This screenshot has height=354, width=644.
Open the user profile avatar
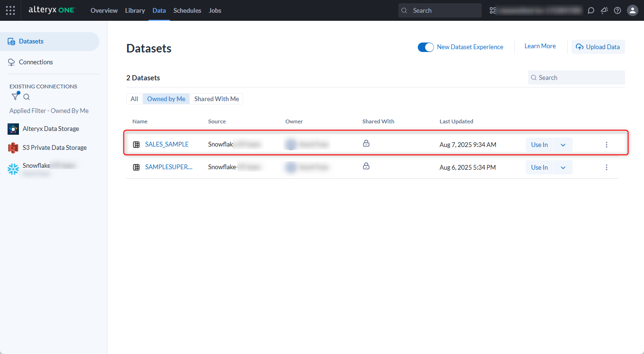[x=633, y=10]
